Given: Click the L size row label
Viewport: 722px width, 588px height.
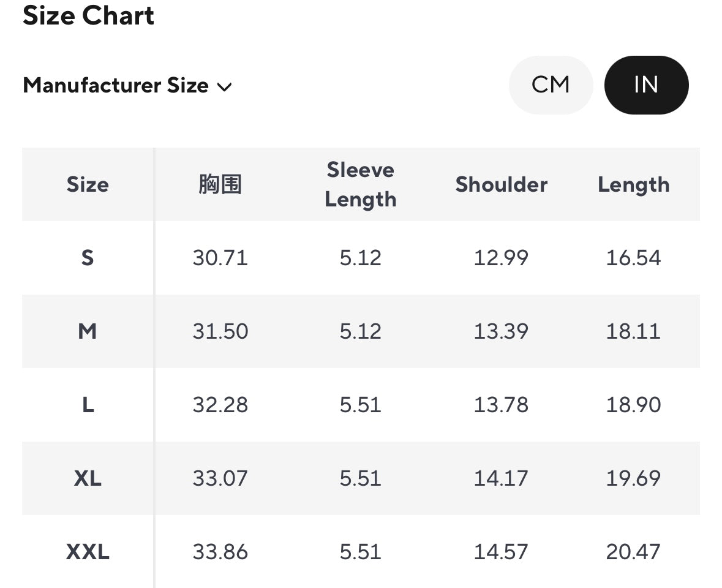Looking at the screenshot, I should click(88, 405).
